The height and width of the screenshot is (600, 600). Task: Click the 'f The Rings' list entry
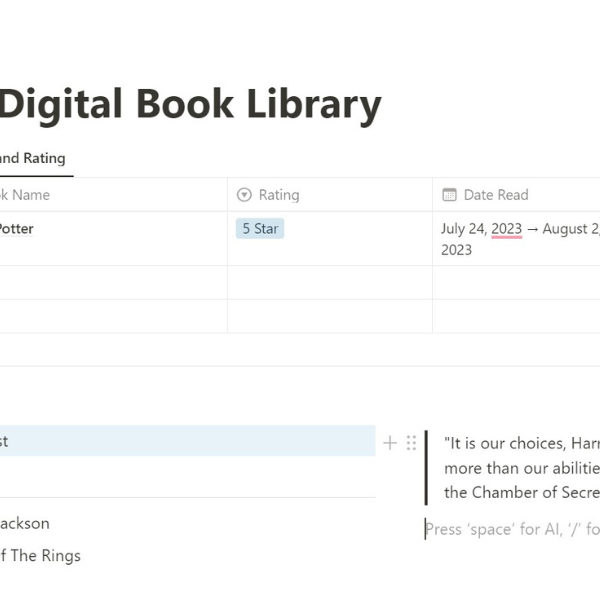tap(40, 556)
